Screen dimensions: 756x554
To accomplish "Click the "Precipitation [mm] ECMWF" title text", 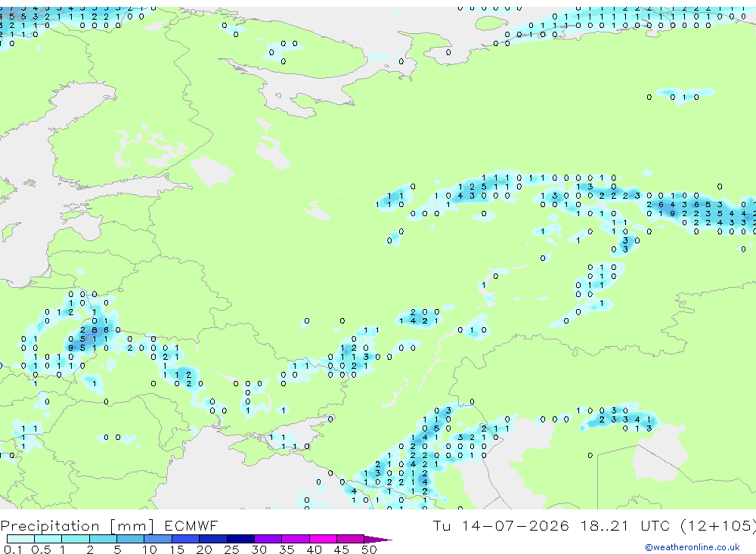I will point(109,525).
